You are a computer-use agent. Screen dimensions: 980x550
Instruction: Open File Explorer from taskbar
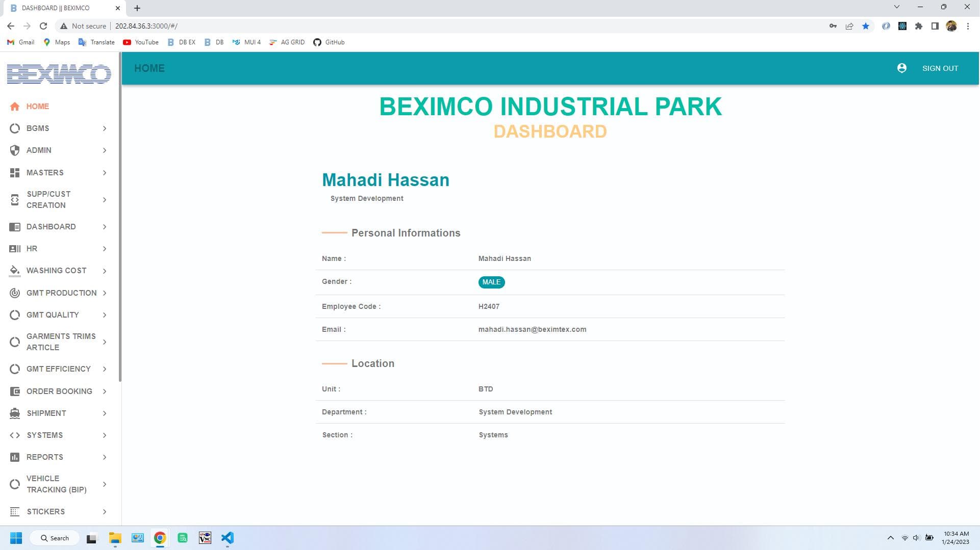tap(115, 538)
